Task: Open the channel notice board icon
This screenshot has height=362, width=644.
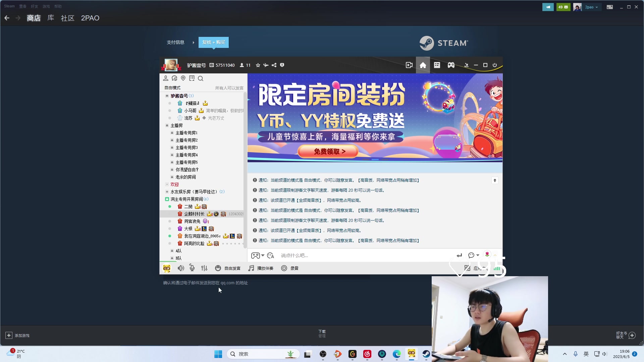Action: click(x=192, y=78)
